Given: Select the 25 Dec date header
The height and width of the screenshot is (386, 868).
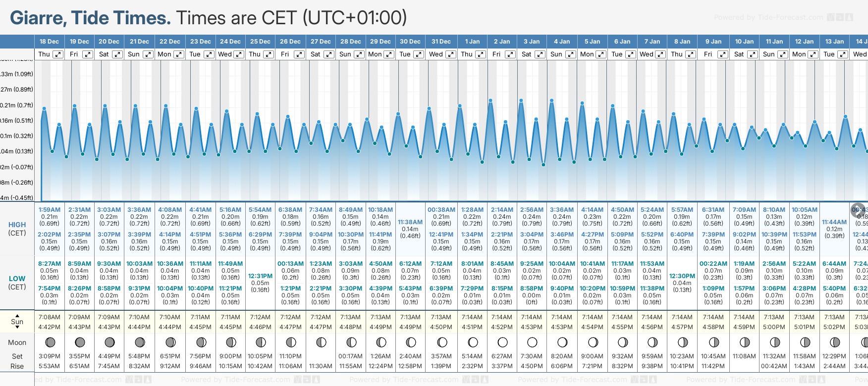Looking at the screenshot, I should click(260, 42).
